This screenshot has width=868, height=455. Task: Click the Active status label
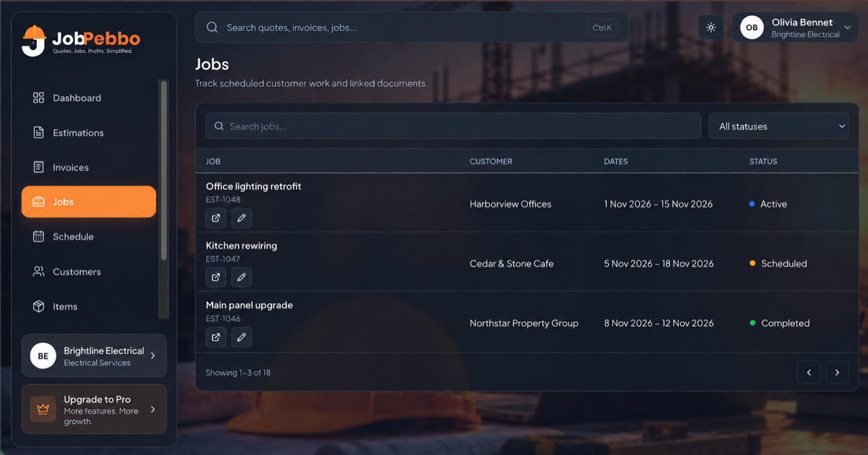point(773,204)
